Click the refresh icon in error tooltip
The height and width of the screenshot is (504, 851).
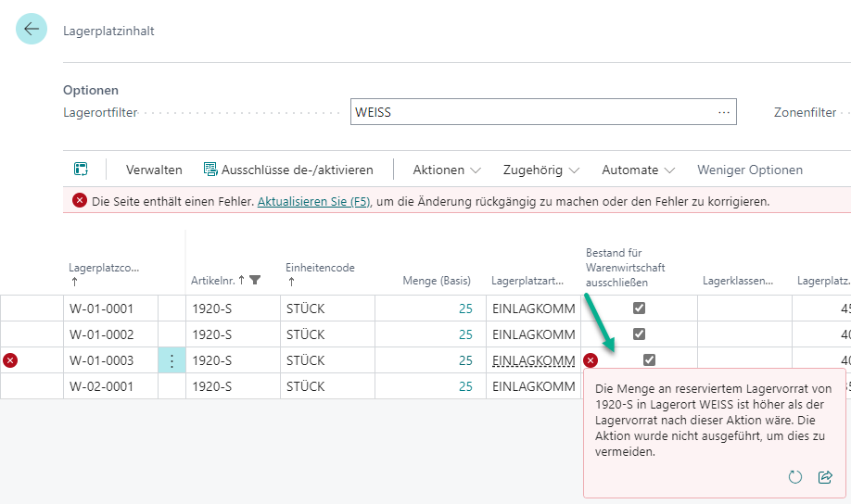794,477
